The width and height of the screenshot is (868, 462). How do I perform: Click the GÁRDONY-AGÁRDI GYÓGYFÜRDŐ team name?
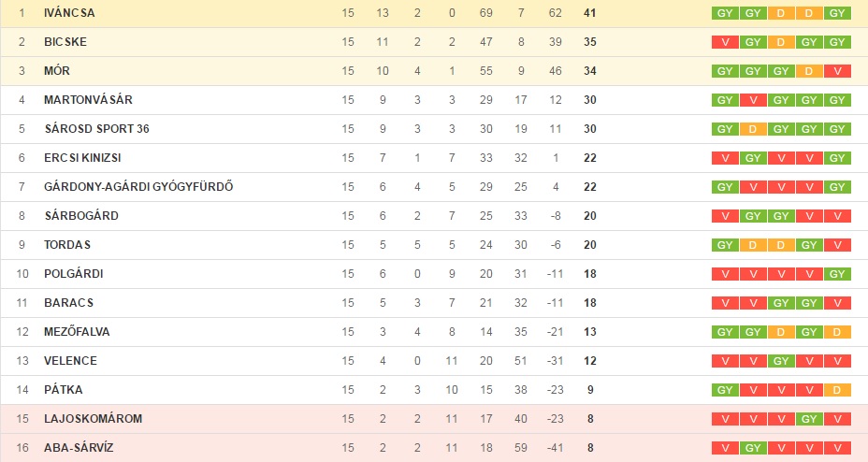point(138,186)
